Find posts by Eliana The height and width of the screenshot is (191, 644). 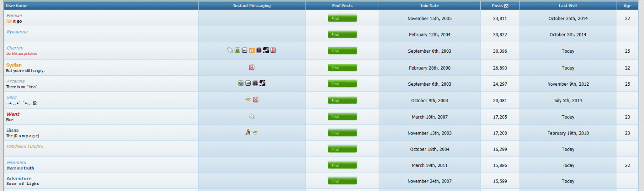point(342,133)
